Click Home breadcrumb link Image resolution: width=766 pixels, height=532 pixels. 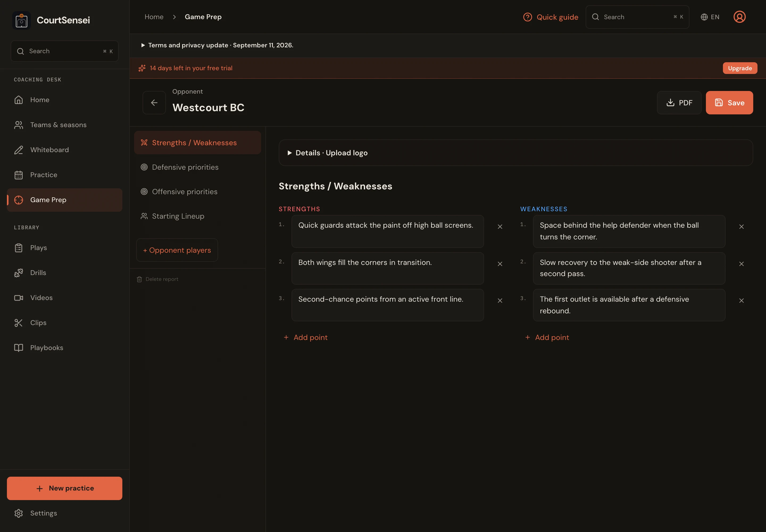(x=154, y=17)
